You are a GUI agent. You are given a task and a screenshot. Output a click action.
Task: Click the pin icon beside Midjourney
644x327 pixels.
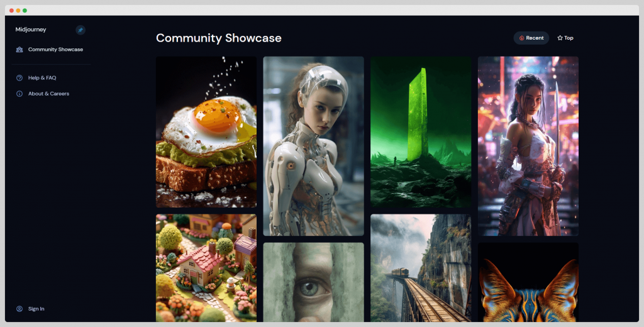point(80,30)
